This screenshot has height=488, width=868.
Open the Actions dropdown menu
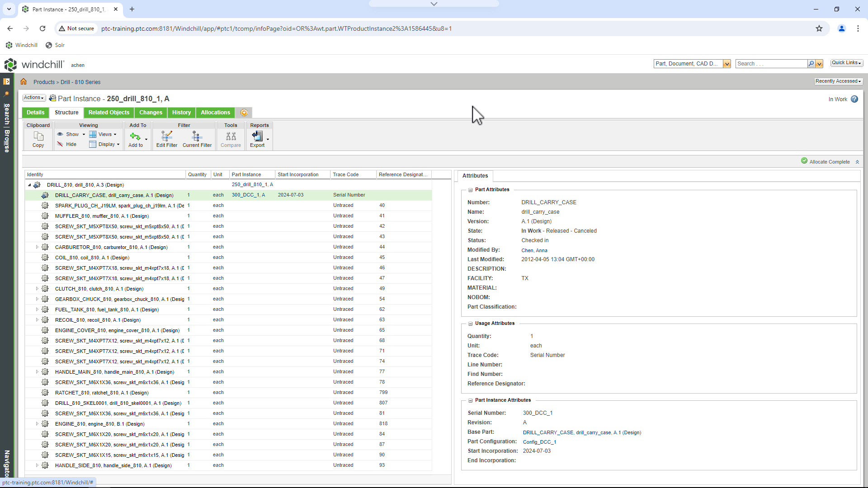(x=34, y=98)
